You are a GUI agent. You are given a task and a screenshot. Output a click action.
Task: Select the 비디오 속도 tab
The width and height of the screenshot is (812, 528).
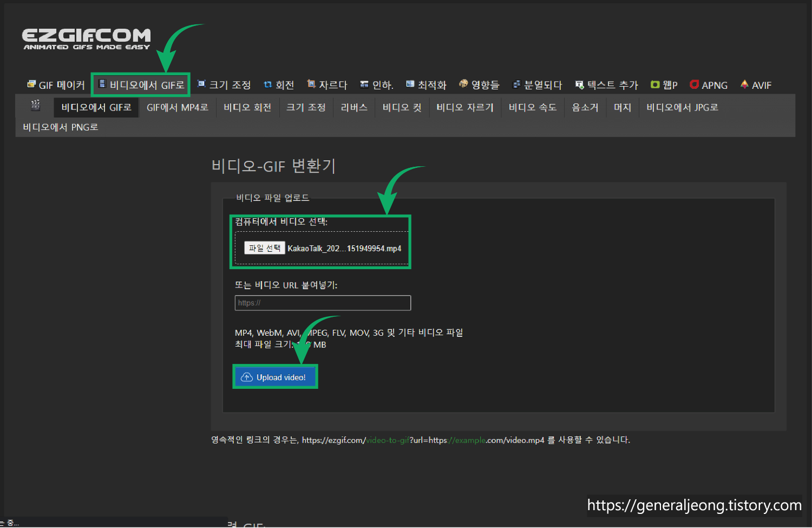[x=533, y=107]
